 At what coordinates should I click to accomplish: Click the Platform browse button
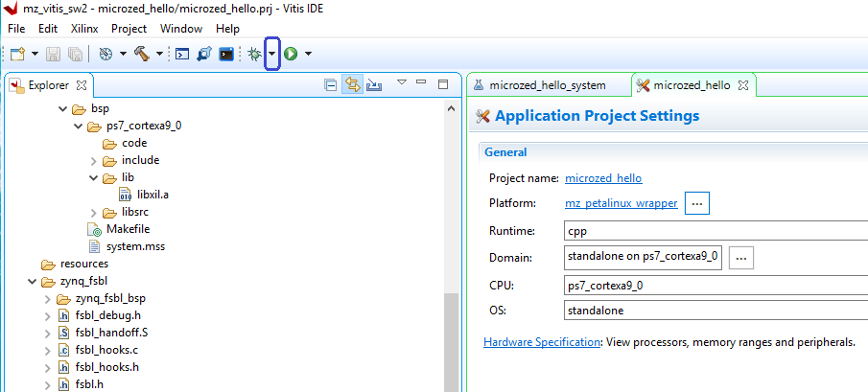click(x=697, y=203)
